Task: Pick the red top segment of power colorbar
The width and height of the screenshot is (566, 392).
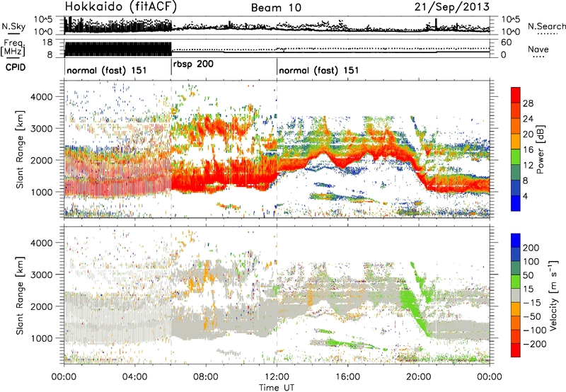Action: point(516,95)
